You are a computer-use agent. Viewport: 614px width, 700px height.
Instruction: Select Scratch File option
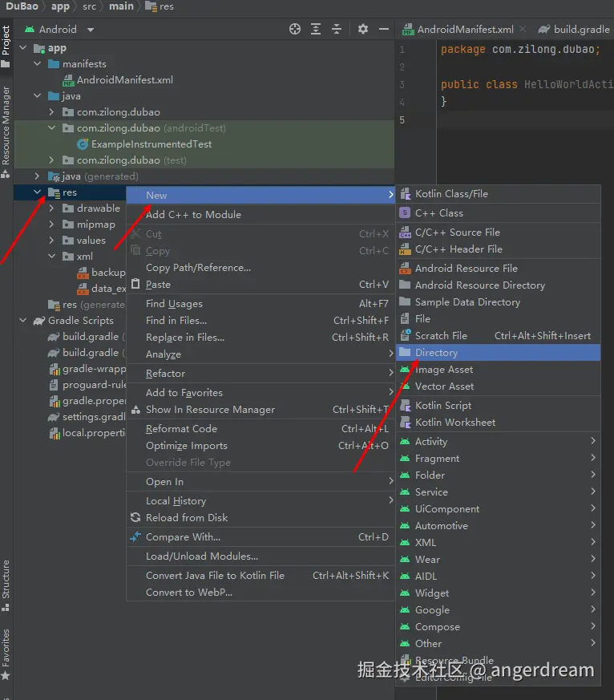click(498, 336)
